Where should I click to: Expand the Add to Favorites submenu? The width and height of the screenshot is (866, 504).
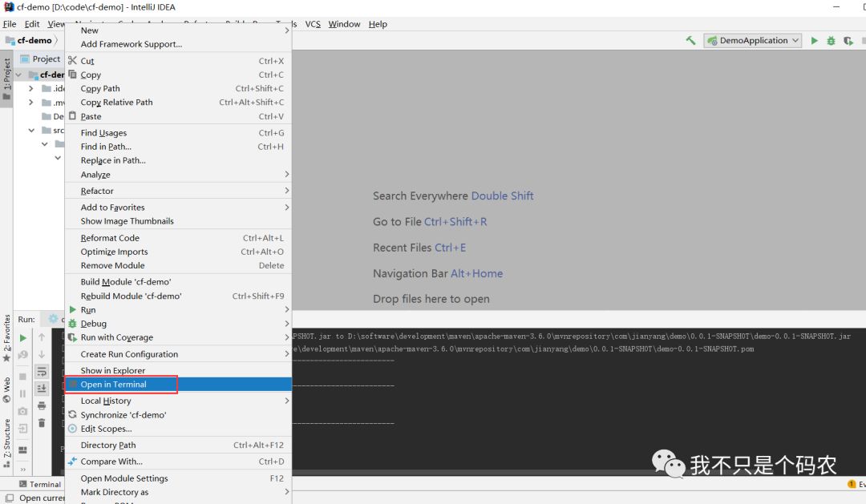tap(178, 208)
